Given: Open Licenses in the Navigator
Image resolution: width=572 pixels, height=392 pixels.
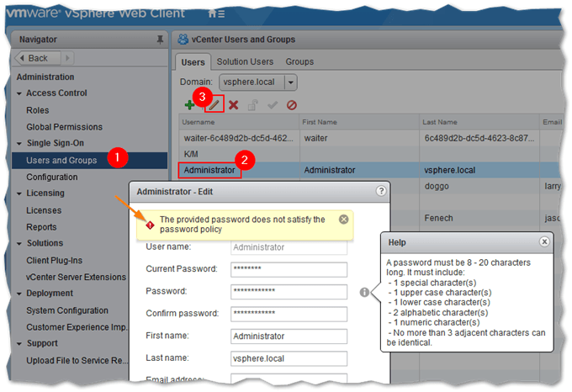Looking at the screenshot, I should 44,210.
